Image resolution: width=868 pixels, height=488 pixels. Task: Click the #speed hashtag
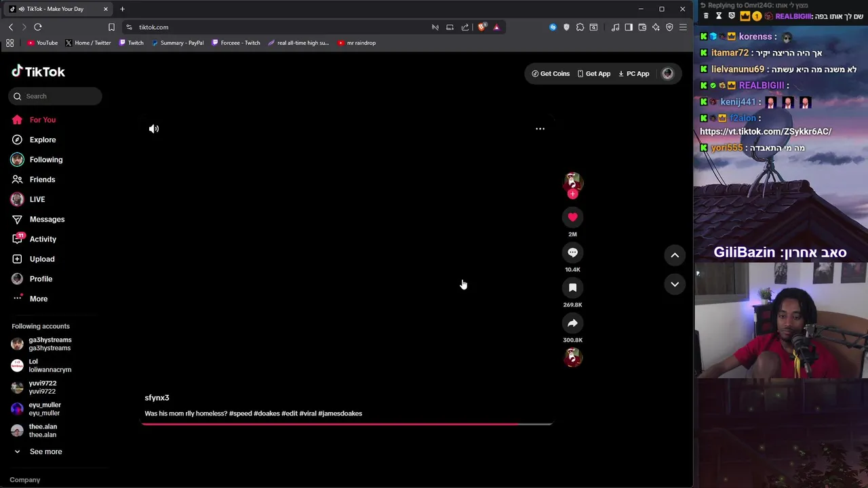[x=240, y=413]
